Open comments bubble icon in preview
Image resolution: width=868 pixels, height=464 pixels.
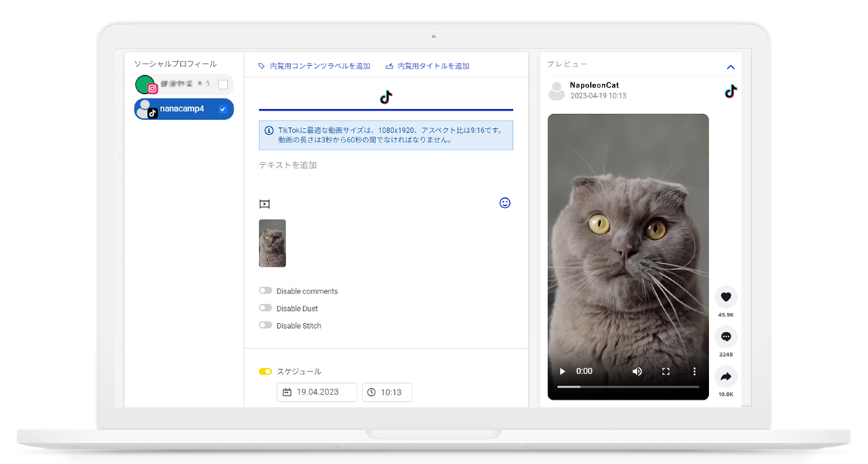tap(726, 337)
